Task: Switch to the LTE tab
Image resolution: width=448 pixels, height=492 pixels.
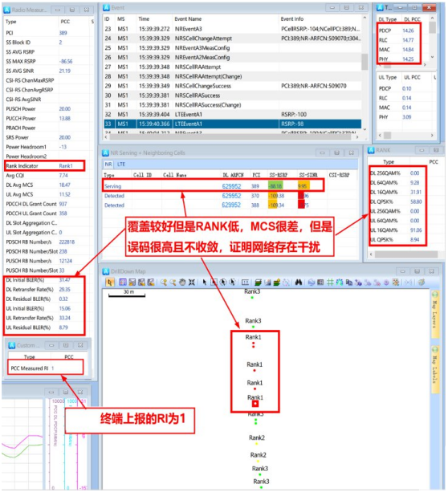Action: click(121, 164)
